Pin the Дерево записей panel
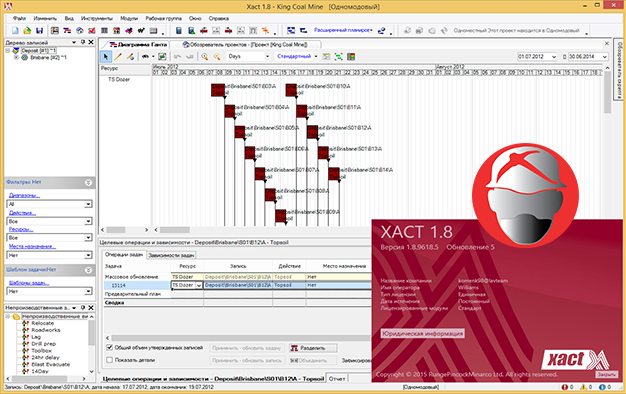The width and height of the screenshot is (626, 394). pos(83,42)
